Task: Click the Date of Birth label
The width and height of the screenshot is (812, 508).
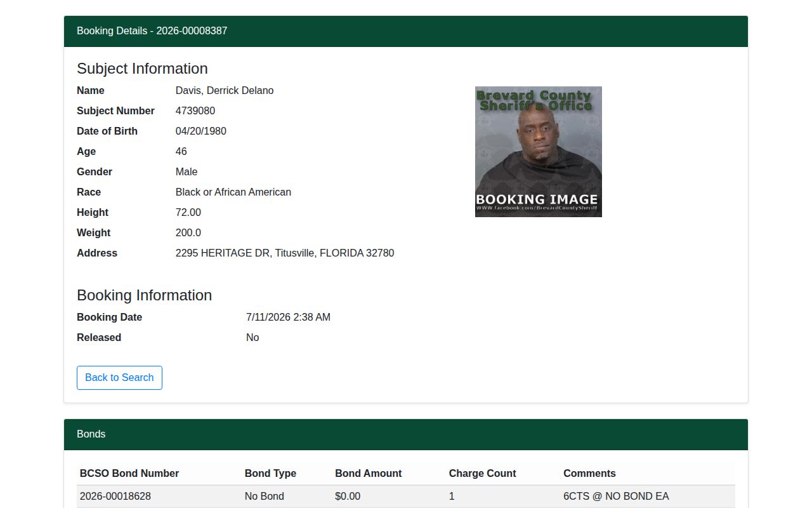Action: pos(107,131)
